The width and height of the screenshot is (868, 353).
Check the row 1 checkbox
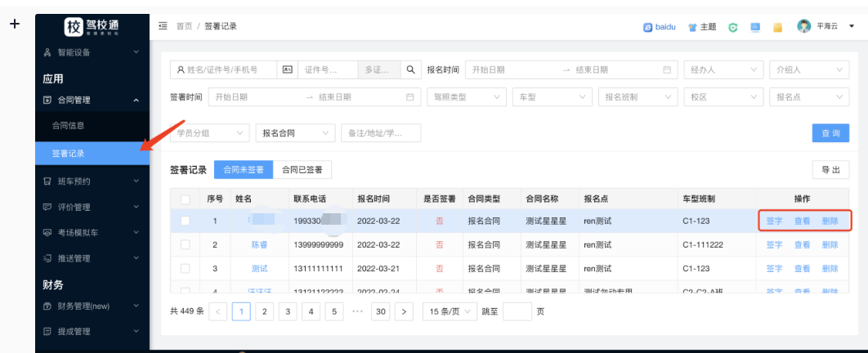[x=185, y=221]
